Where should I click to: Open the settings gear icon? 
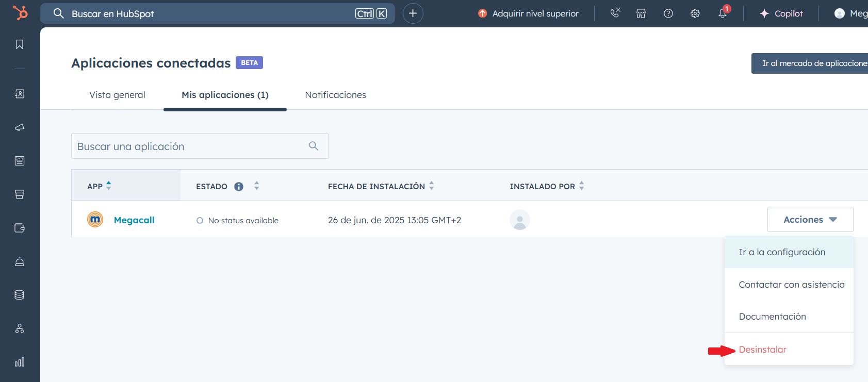(x=695, y=13)
